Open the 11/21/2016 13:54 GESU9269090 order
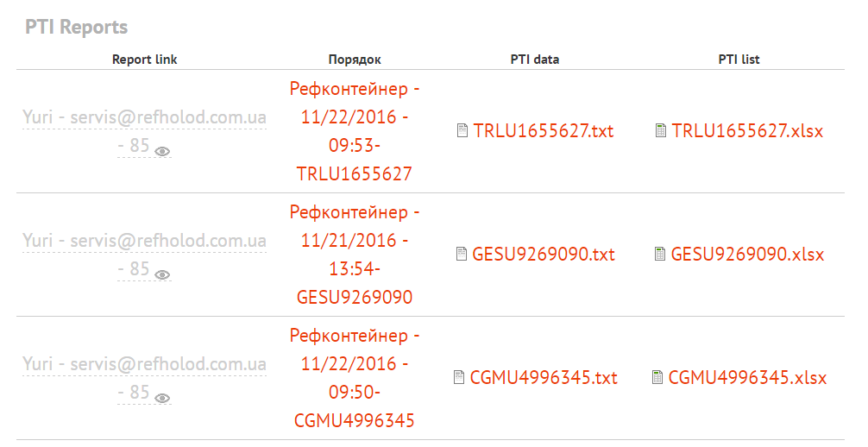 [355, 255]
